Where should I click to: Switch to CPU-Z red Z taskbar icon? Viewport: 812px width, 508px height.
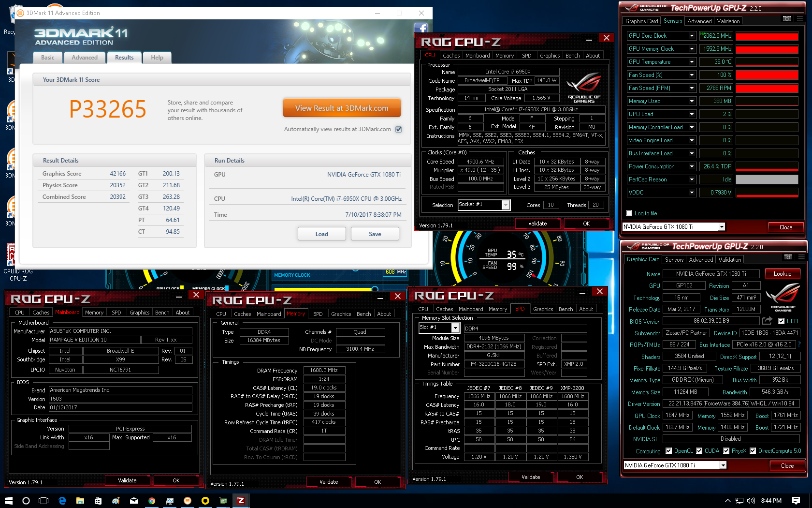[241, 501]
